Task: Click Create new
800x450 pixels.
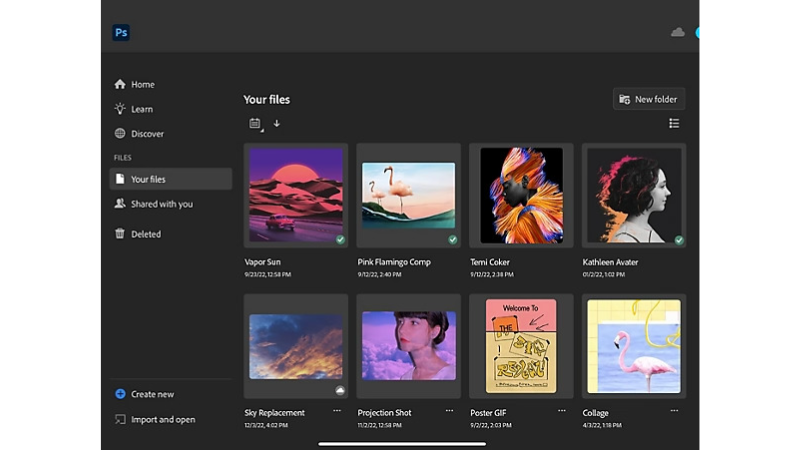Action: [x=144, y=394]
